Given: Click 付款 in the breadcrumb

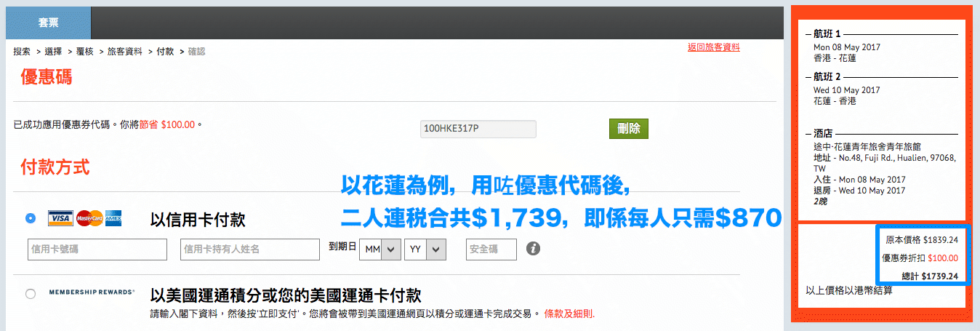Looking at the screenshot, I should 165,52.
